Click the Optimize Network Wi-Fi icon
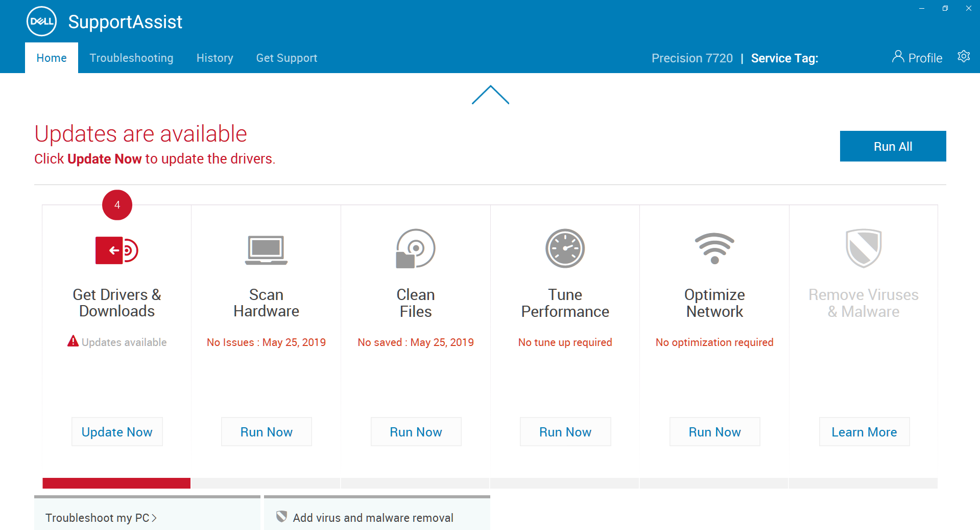Viewport: 980px width, 530px height. click(714, 249)
